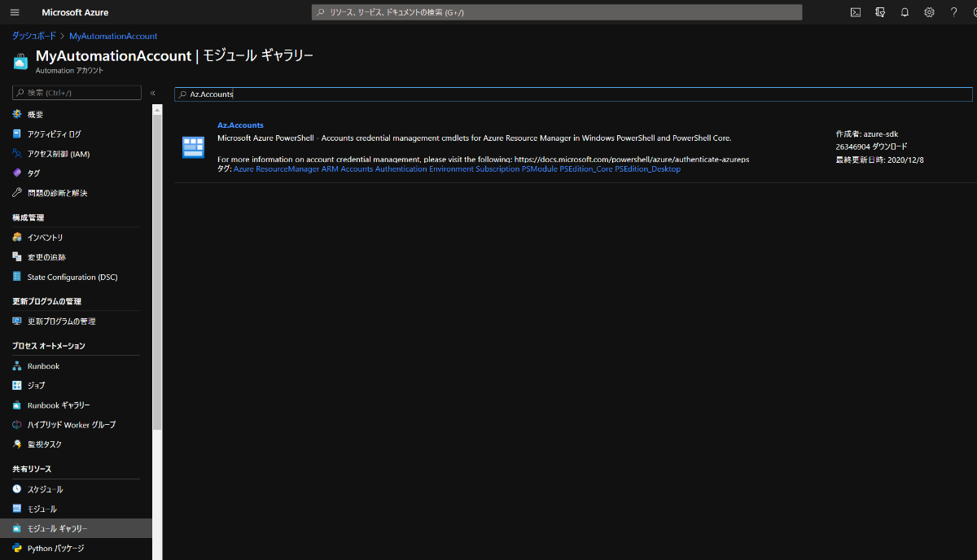Click the Authentication tag link
Screen dimensions: 977x560
401,168
